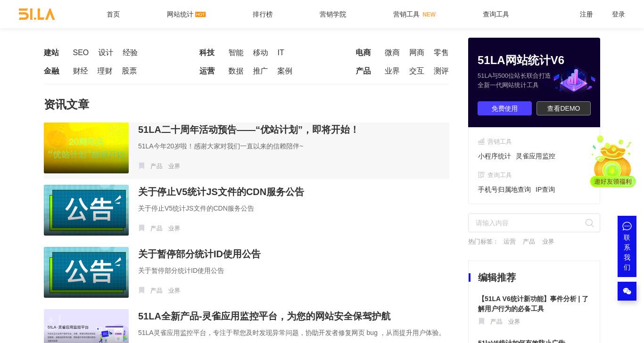Open article 关于暂停部分统计ID使用公告
This screenshot has width=644, height=343.
click(199, 254)
